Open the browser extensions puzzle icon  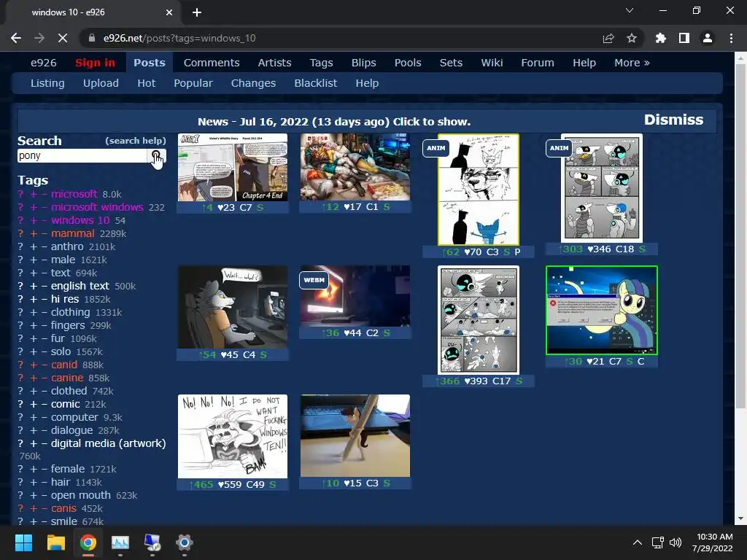click(x=660, y=38)
